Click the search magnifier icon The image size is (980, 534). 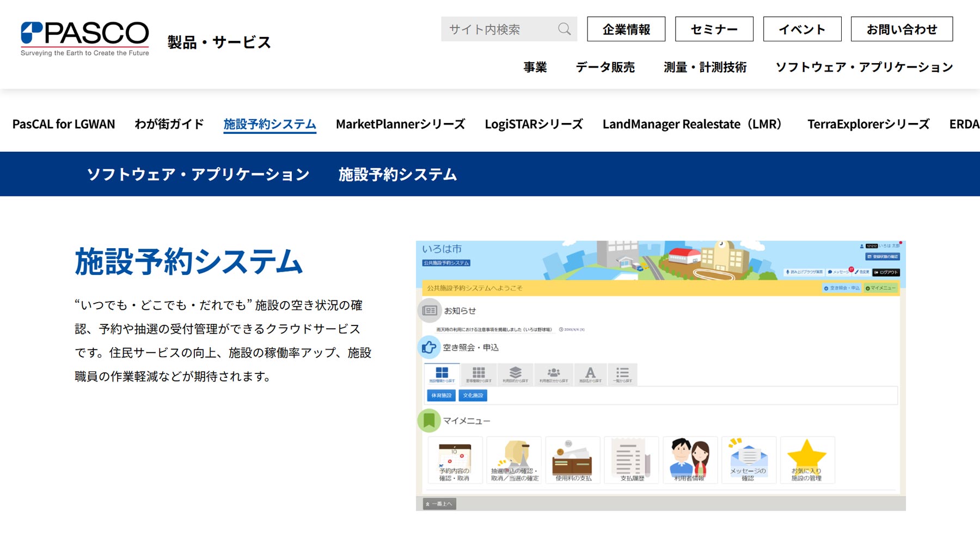pos(565,29)
